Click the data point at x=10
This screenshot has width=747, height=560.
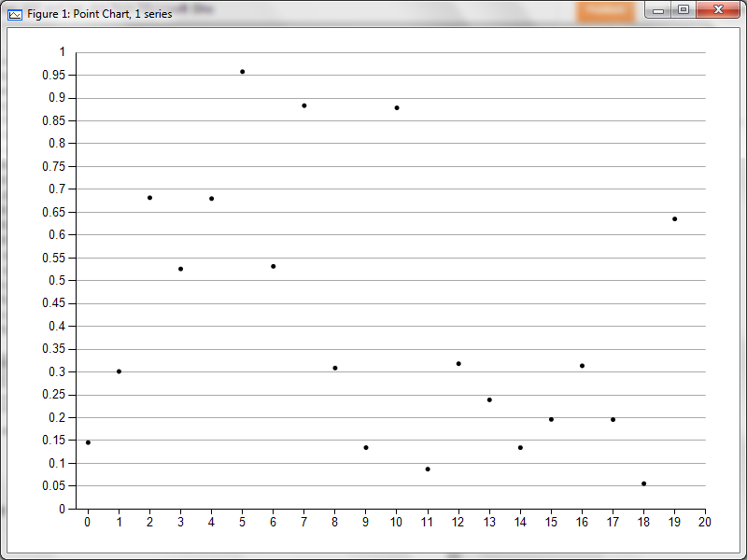click(397, 108)
